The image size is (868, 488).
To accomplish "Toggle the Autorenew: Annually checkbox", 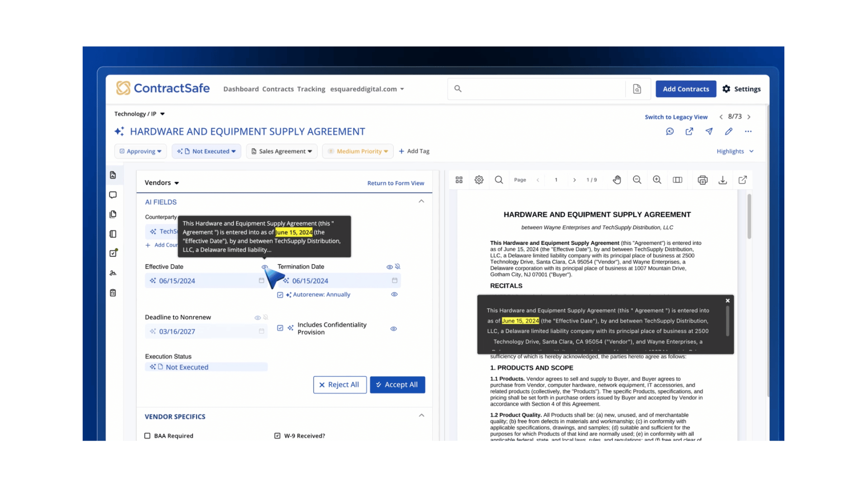I will coord(280,295).
